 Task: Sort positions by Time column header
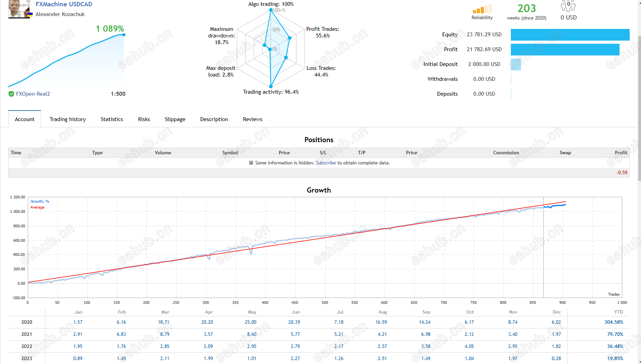[16, 153]
